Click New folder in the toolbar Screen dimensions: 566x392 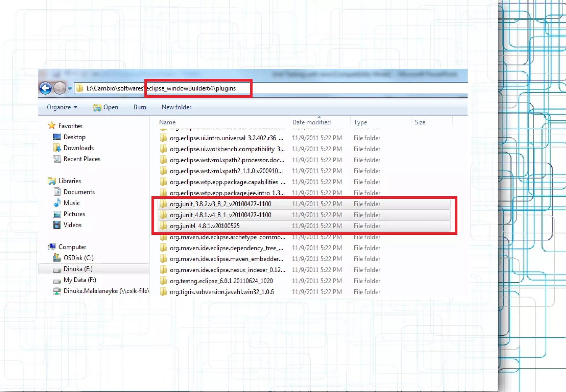click(176, 107)
